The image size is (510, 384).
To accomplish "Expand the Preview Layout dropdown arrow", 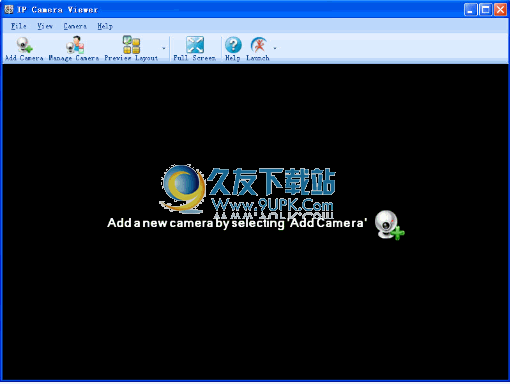I will (164, 49).
